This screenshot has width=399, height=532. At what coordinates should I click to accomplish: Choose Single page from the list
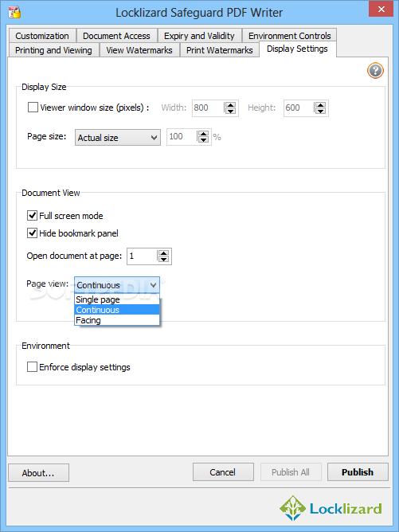pyautogui.click(x=117, y=299)
